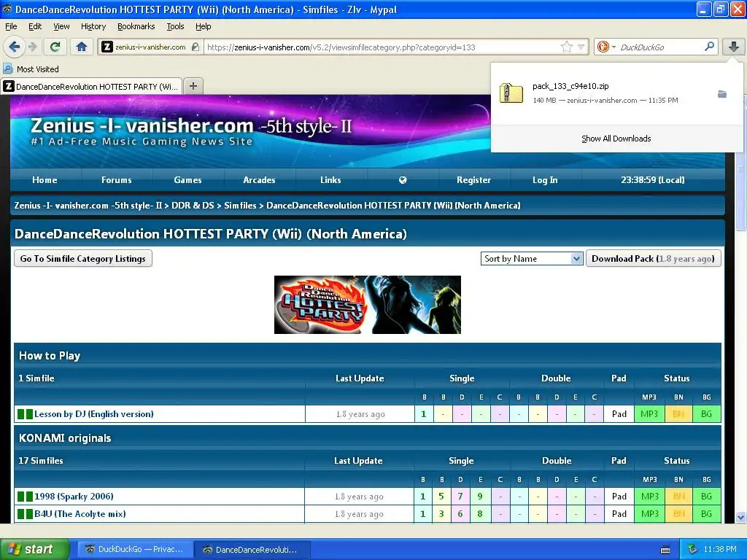Click the search magnifier icon
The width and height of the screenshot is (747, 560).
709,47
